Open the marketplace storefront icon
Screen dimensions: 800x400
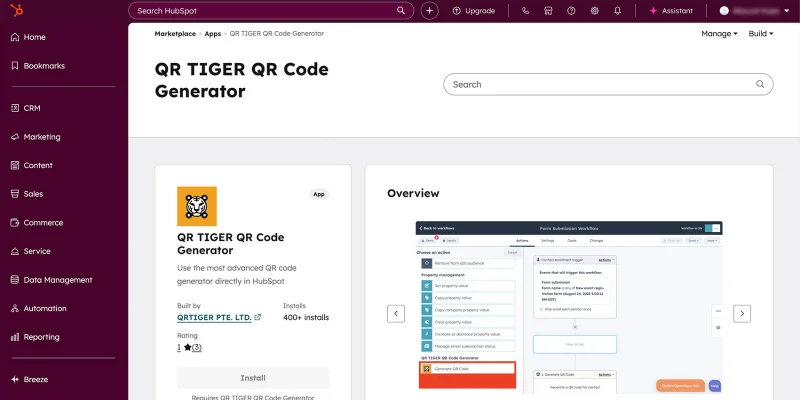pos(548,11)
